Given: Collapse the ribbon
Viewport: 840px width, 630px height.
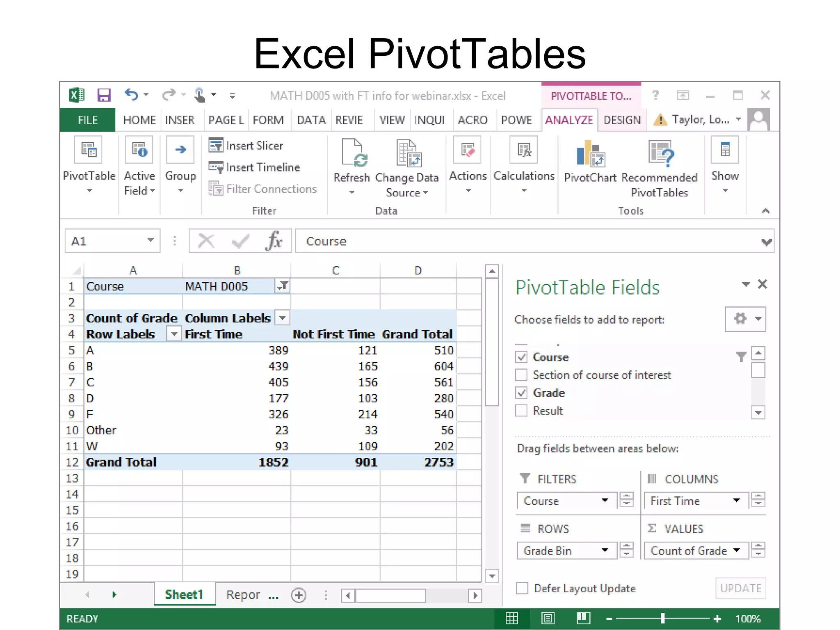Looking at the screenshot, I should pyautogui.click(x=765, y=211).
